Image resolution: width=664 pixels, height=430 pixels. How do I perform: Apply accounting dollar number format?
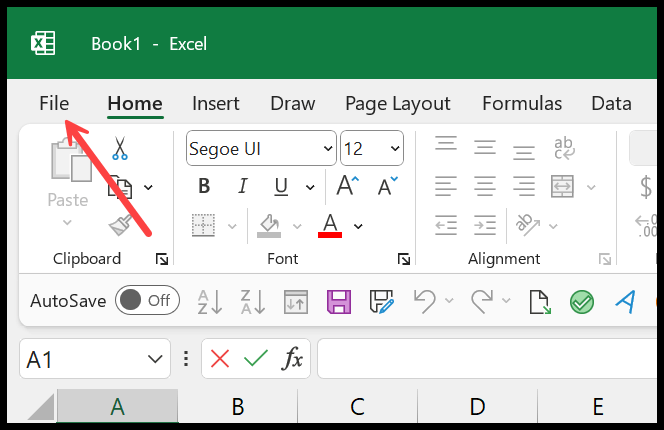click(646, 186)
